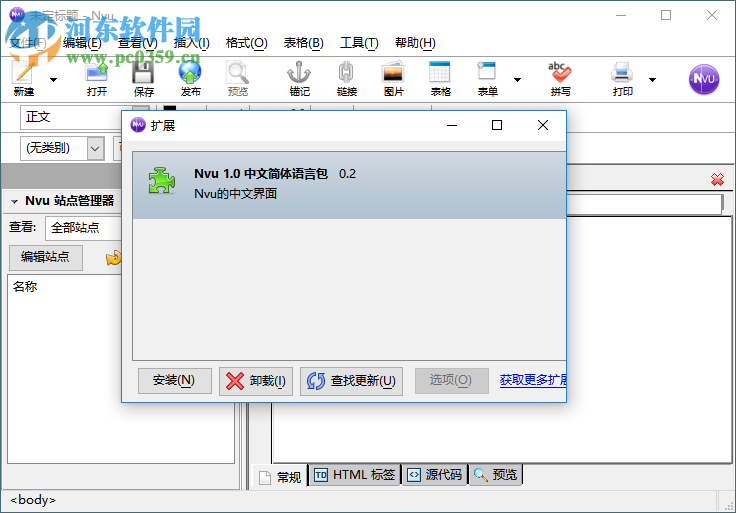Open the 帮助(H) menu

pos(415,43)
